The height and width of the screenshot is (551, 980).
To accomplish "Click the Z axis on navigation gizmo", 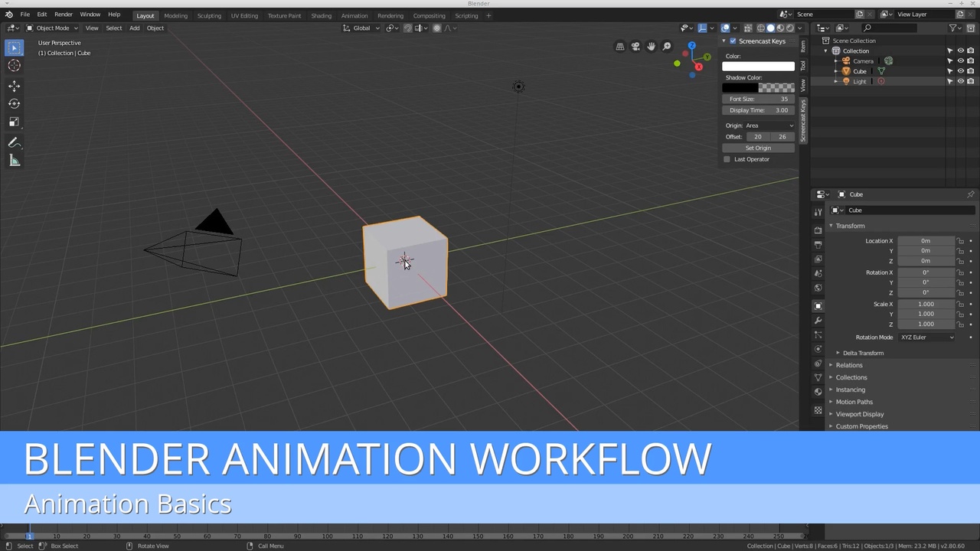I will click(691, 46).
